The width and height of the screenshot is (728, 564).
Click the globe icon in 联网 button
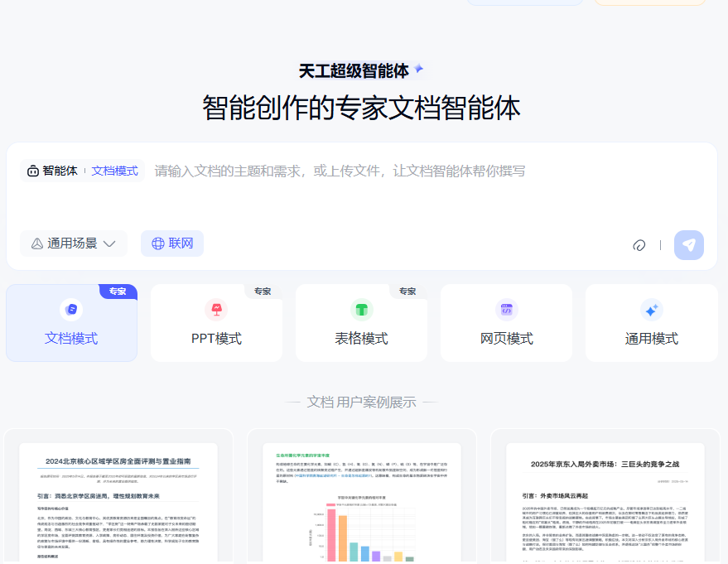click(x=158, y=243)
